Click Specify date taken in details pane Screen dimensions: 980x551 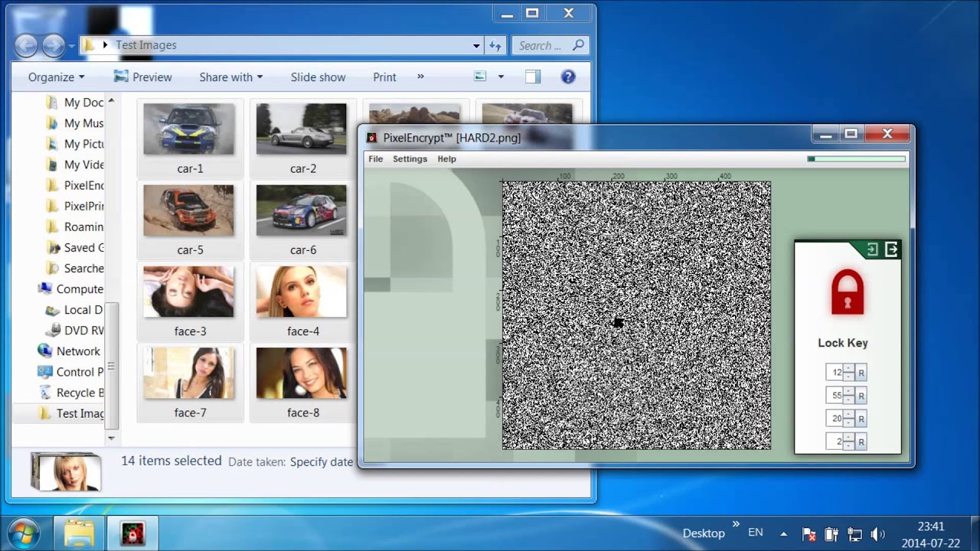coord(321,462)
